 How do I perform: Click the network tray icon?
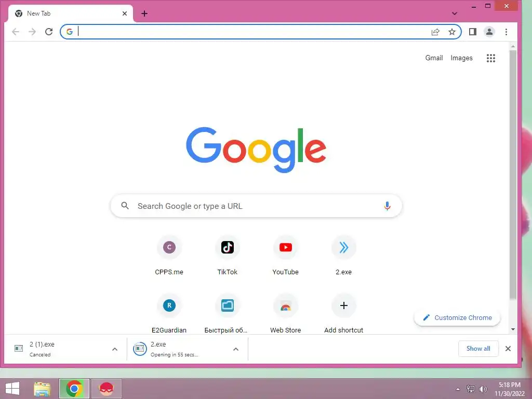coord(471,389)
